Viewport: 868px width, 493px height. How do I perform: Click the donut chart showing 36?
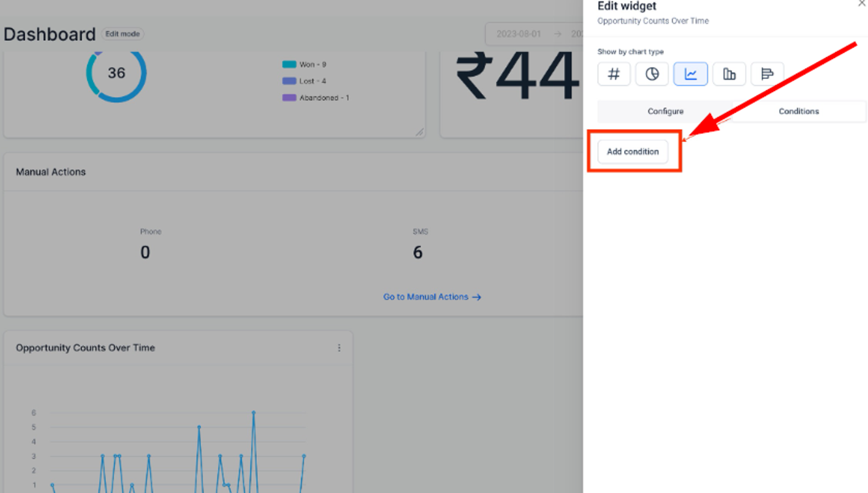[x=116, y=73]
